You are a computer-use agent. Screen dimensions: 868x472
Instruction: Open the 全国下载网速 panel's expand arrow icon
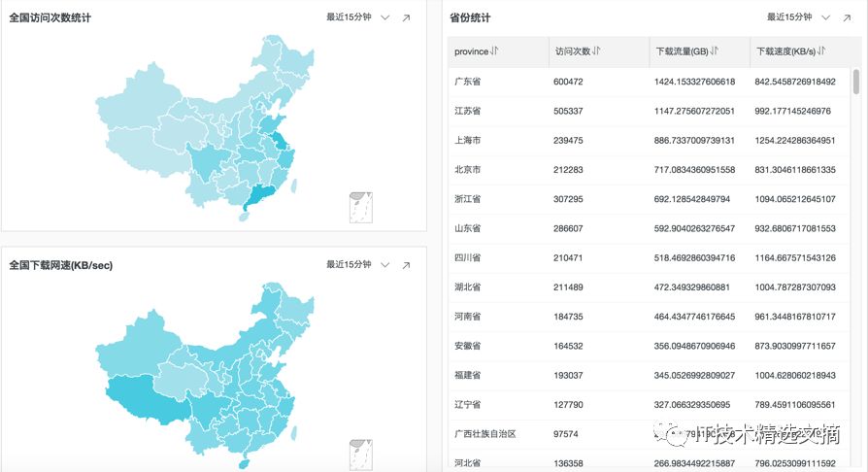406,265
